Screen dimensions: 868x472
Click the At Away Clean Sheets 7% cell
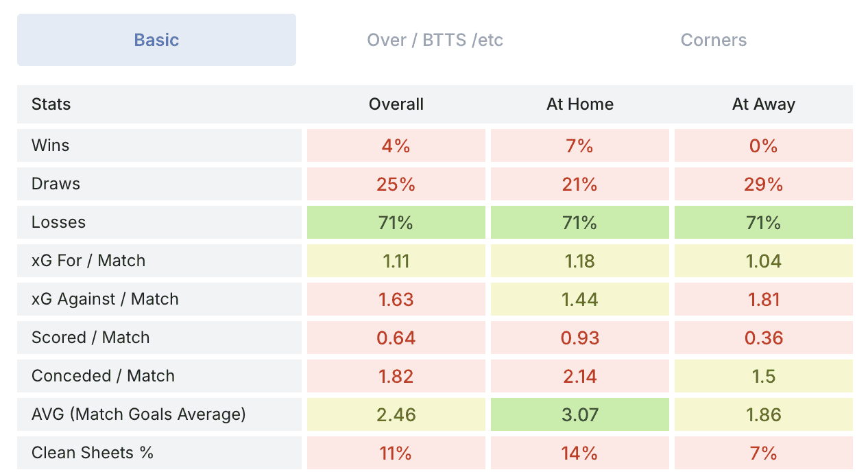[763, 453]
